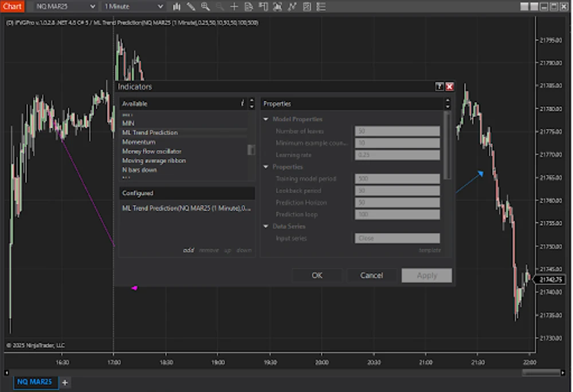573x392 pixels.
Task: Click the Training model period field
Action: (397, 179)
